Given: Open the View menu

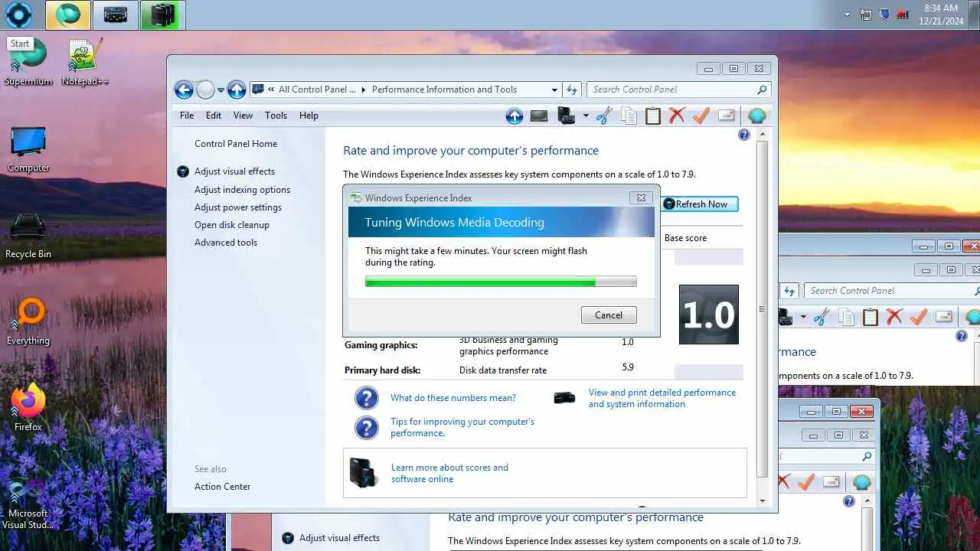Looking at the screenshot, I should [x=243, y=116].
